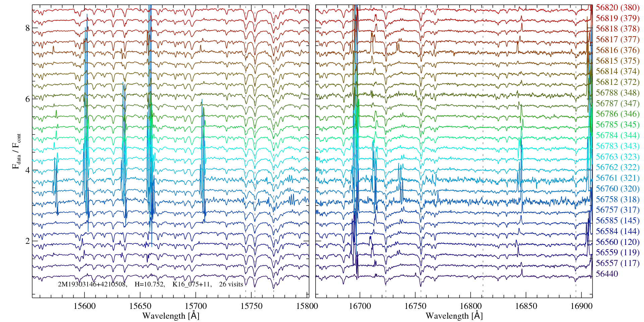
Task: Click the 26 visits annotation text
Action: point(231,284)
